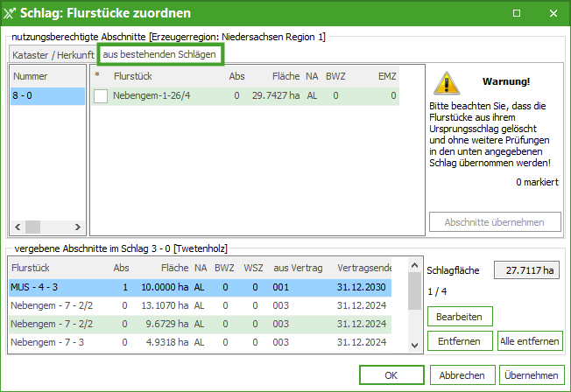Remove all with Alle entfernen
Image resolution: width=571 pixels, height=392 pixels.
530,340
